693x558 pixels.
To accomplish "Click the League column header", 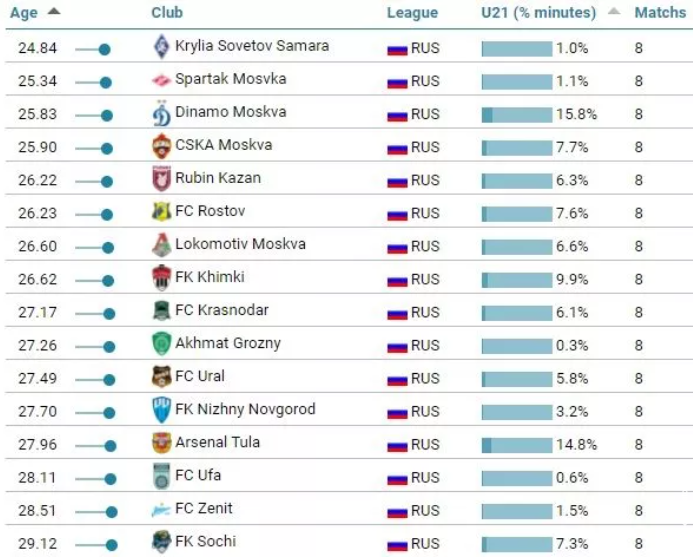I will click(x=412, y=13).
